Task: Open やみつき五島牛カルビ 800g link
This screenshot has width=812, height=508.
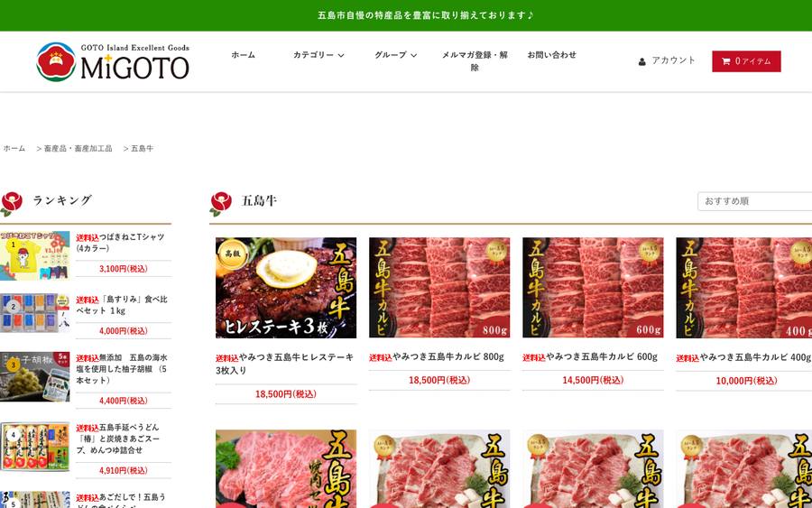Action: tap(437, 357)
